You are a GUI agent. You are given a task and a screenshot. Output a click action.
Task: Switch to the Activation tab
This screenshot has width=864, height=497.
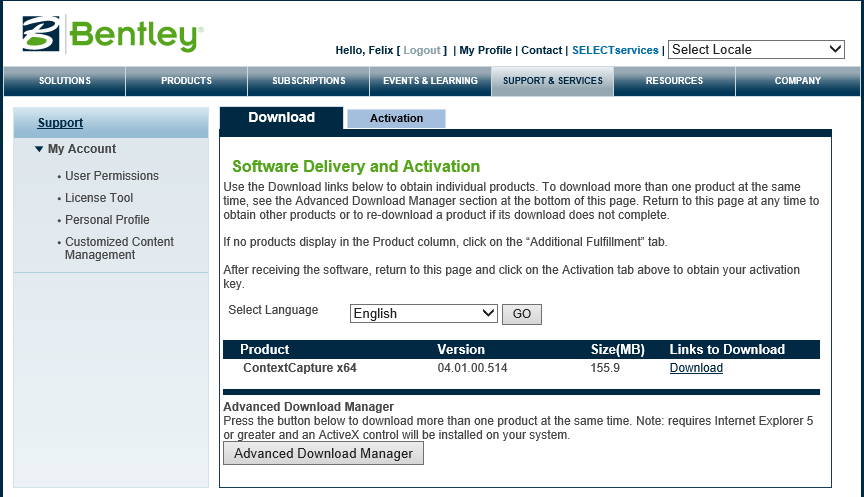[x=396, y=118]
